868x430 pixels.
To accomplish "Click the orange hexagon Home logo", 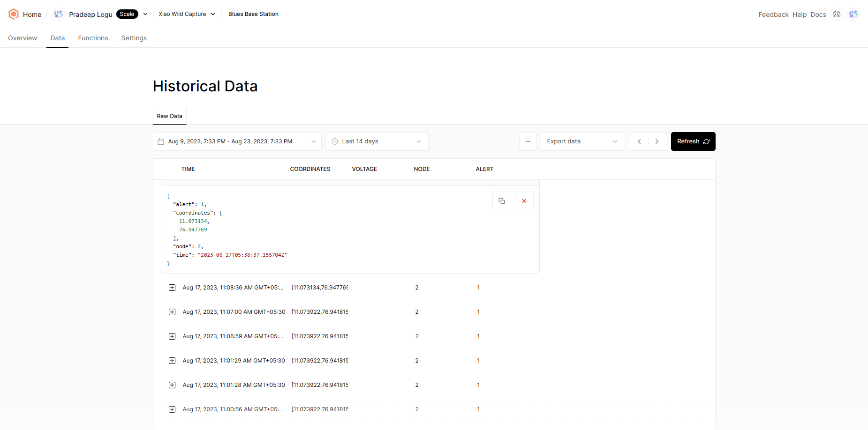I will tap(14, 14).
